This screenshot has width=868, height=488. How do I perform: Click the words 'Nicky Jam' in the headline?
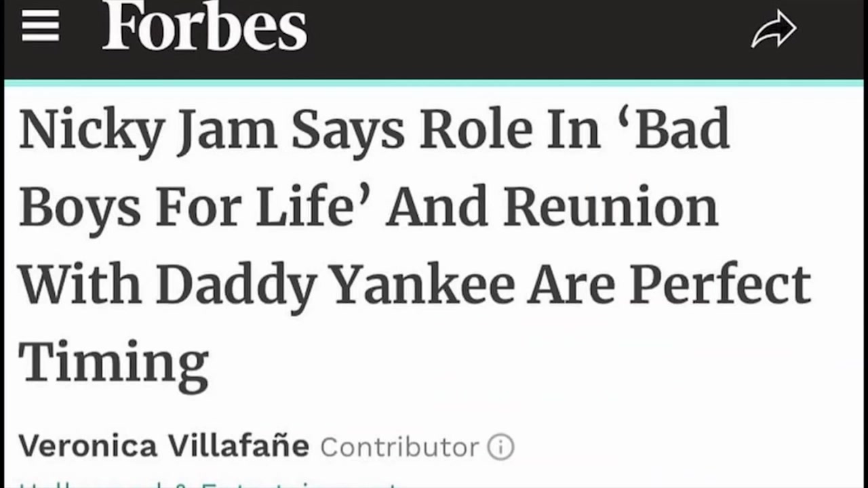pyautogui.click(x=148, y=130)
